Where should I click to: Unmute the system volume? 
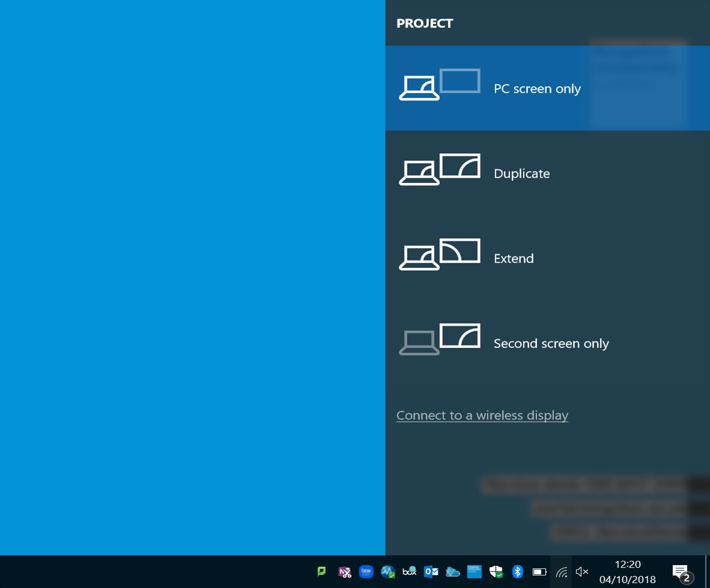[581, 572]
